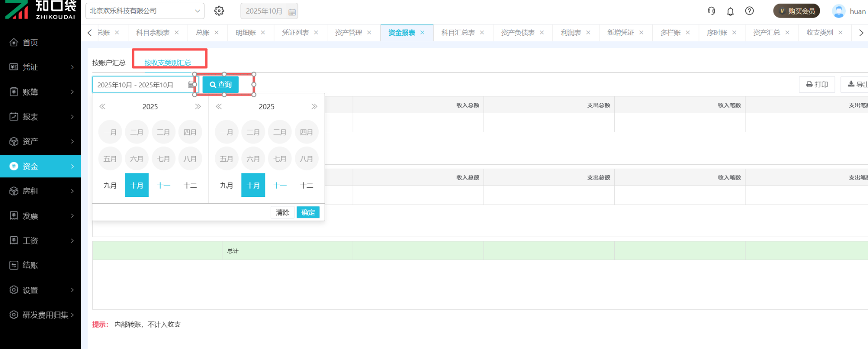The image size is (868, 349).
Task: Click 清除 to clear the date range
Action: (x=282, y=212)
